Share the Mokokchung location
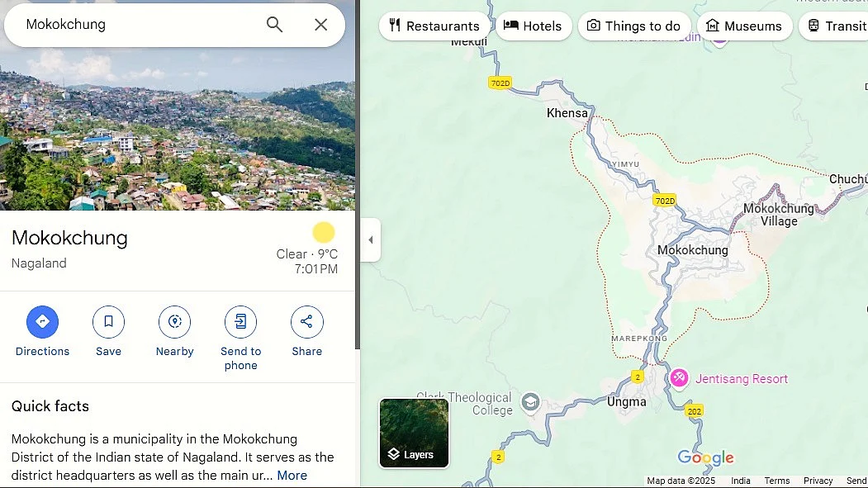 (306, 322)
